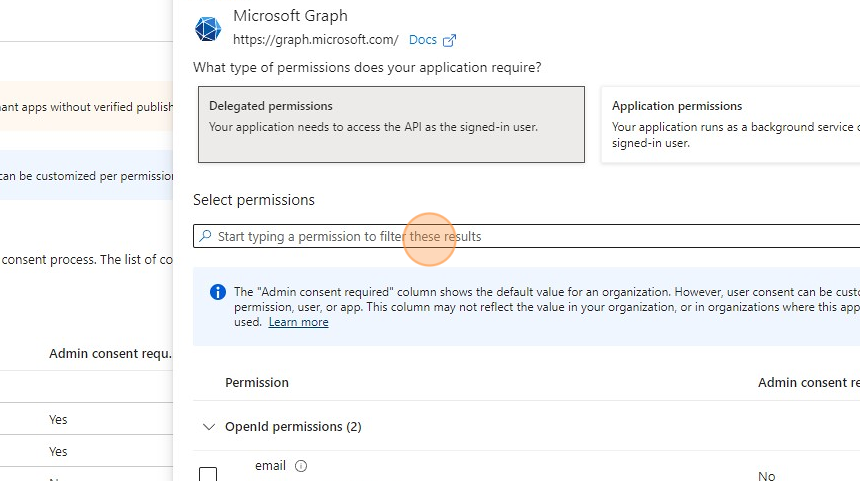Open the Microsoft Graph Docs link

coord(423,40)
